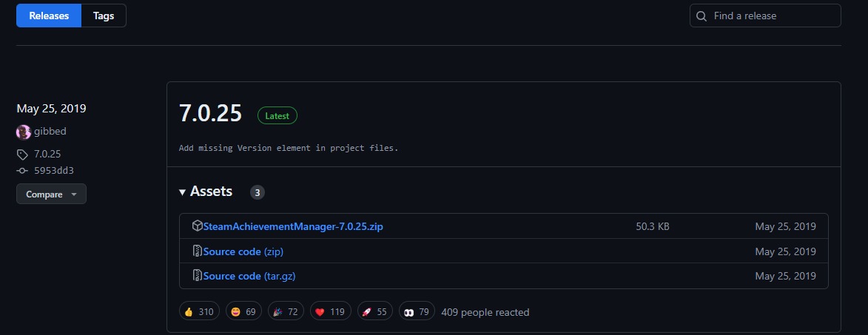Click May 25, 2019 date of SteamAchievementManager zip
The height and width of the screenshot is (335, 868).
click(x=785, y=226)
